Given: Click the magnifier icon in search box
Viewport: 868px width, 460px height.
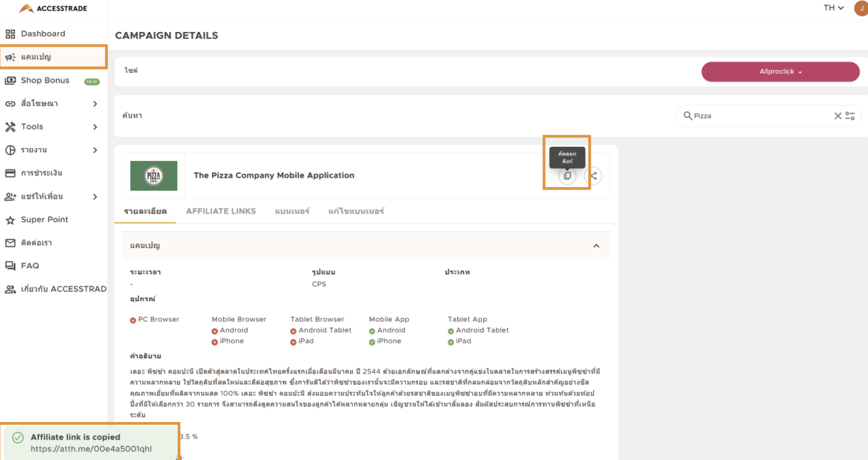Looking at the screenshot, I should (688, 116).
